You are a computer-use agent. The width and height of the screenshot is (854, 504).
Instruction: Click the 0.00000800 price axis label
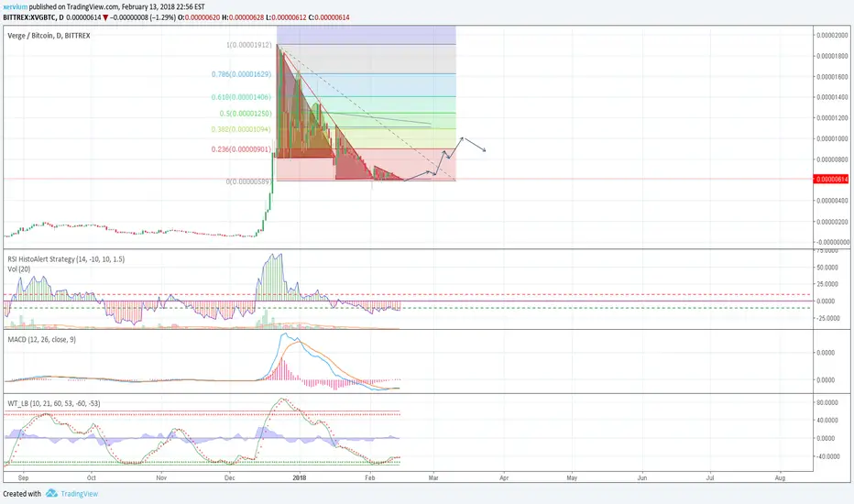(x=832, y=159)
